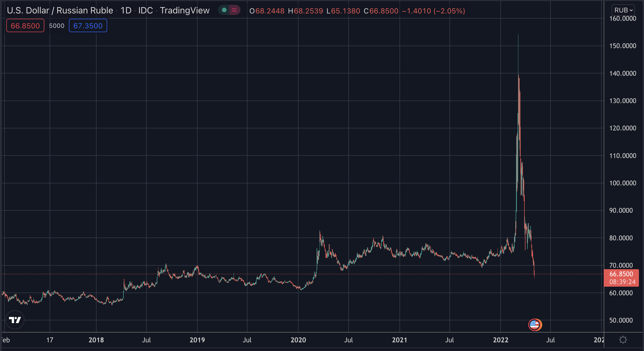Click the 1D interval label

(126, 11)
